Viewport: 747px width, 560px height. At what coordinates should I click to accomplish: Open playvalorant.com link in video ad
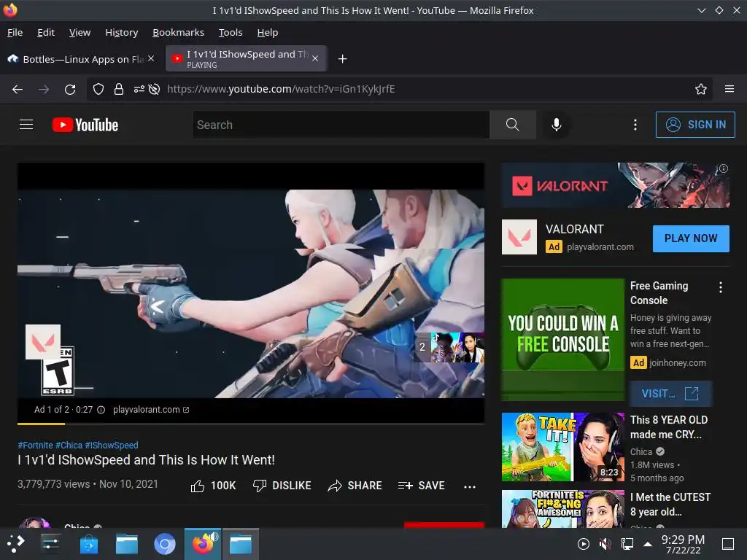pyautogui.click(x=151, y=410)
